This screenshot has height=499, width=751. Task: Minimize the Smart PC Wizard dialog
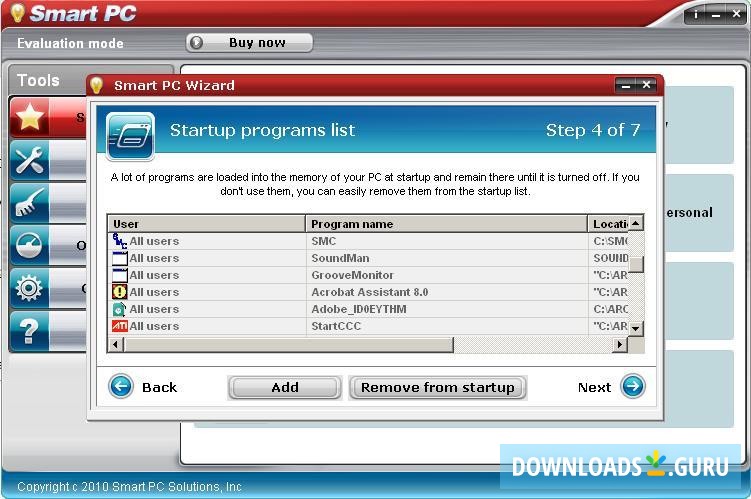click(x=626, y=86)
